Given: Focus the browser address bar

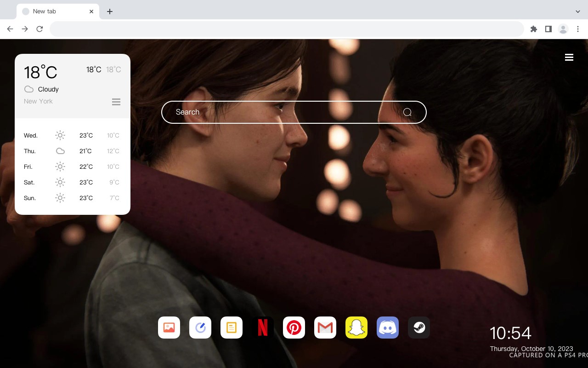Looking at the screenshot, I should (x=287, y=29).
